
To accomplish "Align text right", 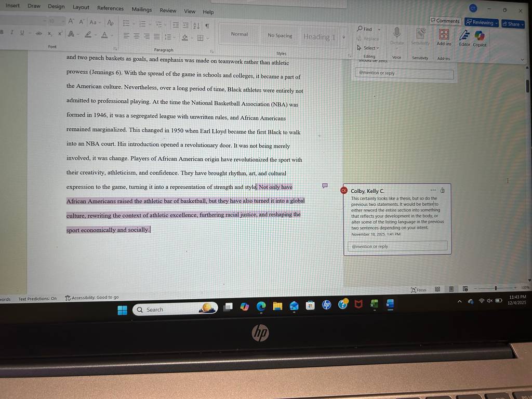I will click(147, 36).
